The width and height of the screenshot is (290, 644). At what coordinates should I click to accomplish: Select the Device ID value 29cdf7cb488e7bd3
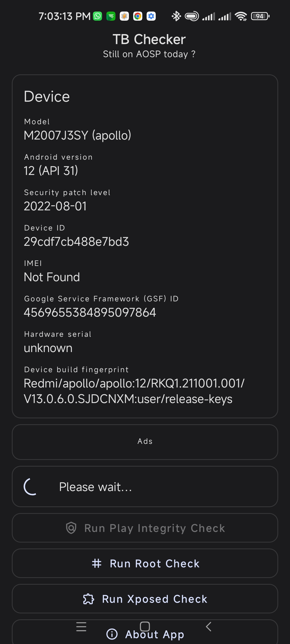coord(76,242)
